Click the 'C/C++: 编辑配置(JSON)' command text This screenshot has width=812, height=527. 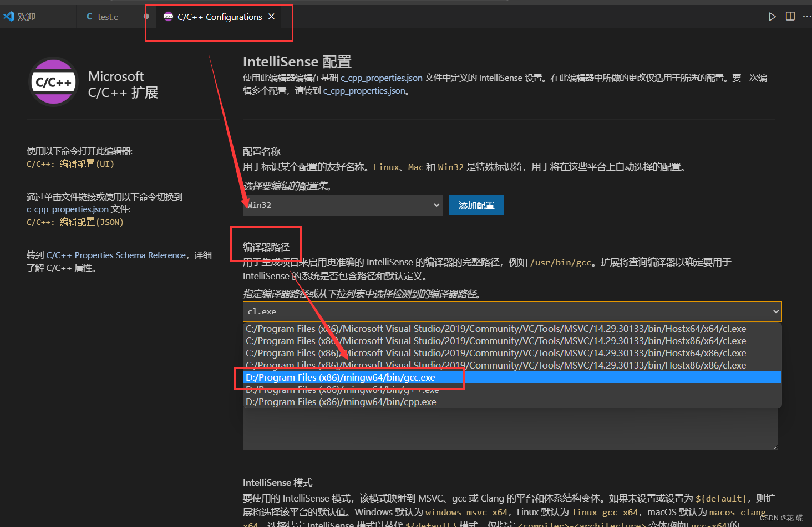click(75, 222)
